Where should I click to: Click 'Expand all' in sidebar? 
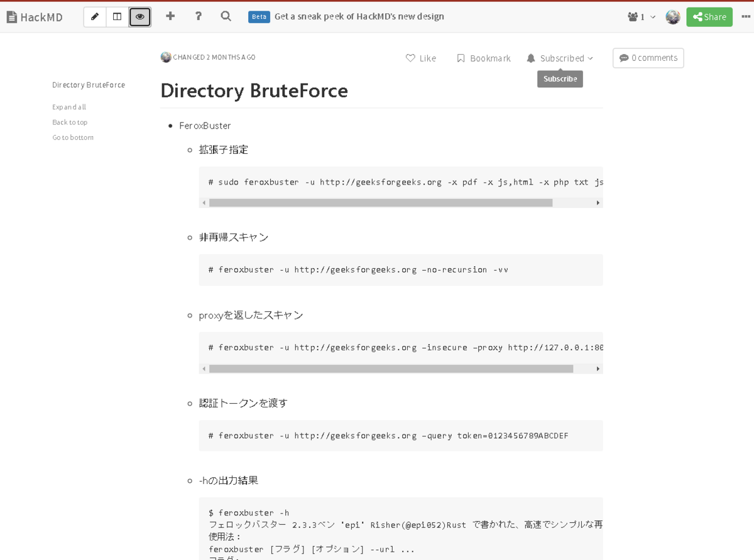pos(69,107)
